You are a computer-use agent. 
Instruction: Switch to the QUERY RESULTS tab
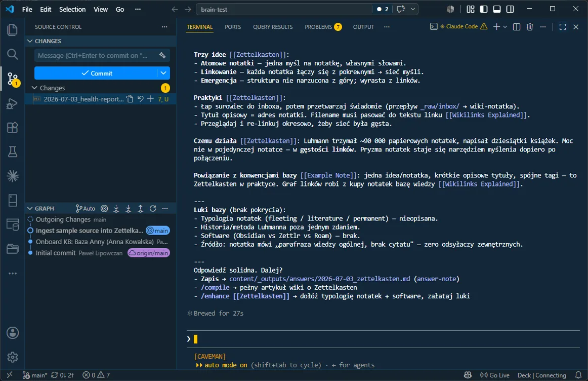273,27
